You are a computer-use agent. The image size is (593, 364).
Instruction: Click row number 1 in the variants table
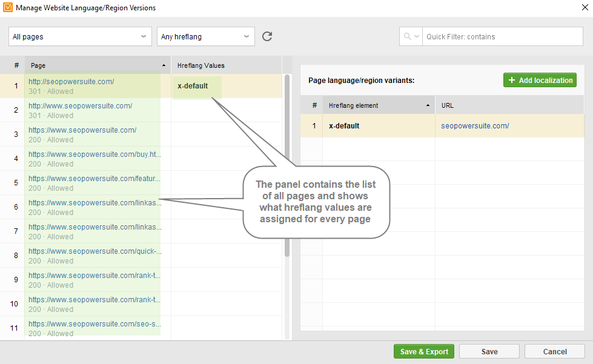(x=314, y=126)
